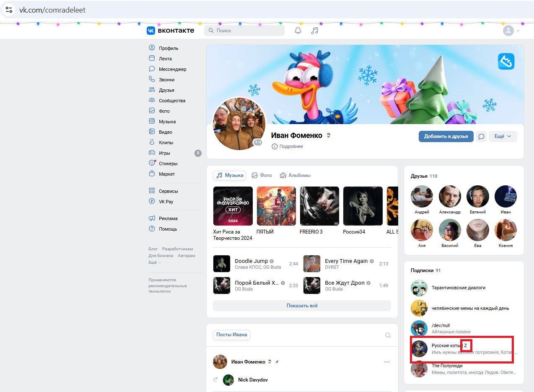Open the notifications bell
Image resolution: width=534 pixels, height=392 pixels.
click(x=298, y=31)
